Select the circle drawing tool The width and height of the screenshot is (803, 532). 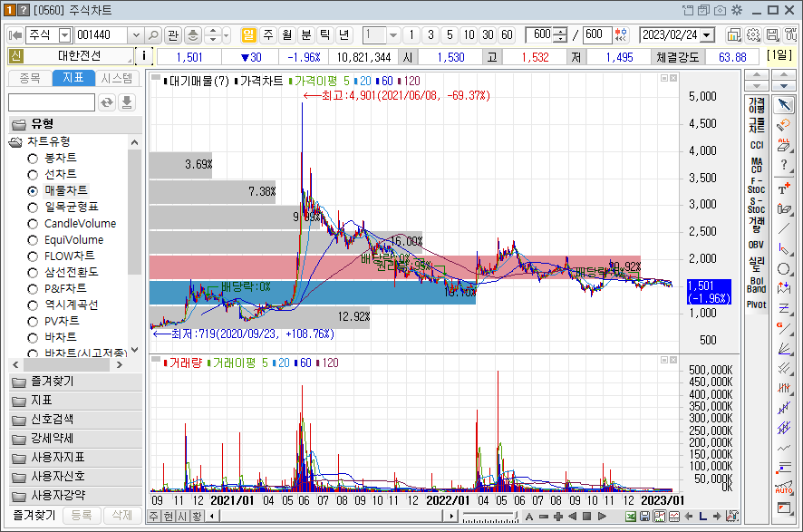784,269
